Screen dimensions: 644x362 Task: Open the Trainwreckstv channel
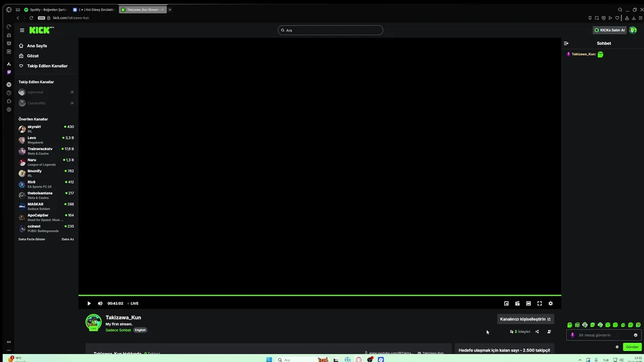click(46, 151)
